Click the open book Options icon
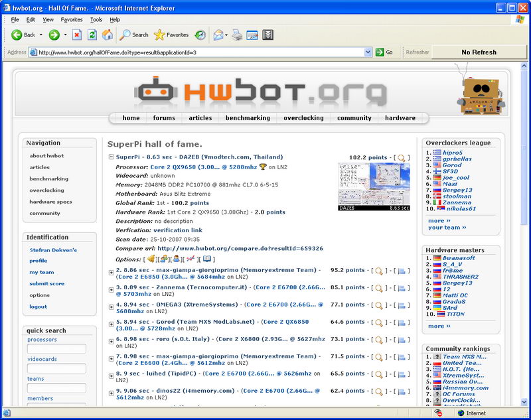The height and width of the screenshot is (420, 531). (x=207, y=259)
